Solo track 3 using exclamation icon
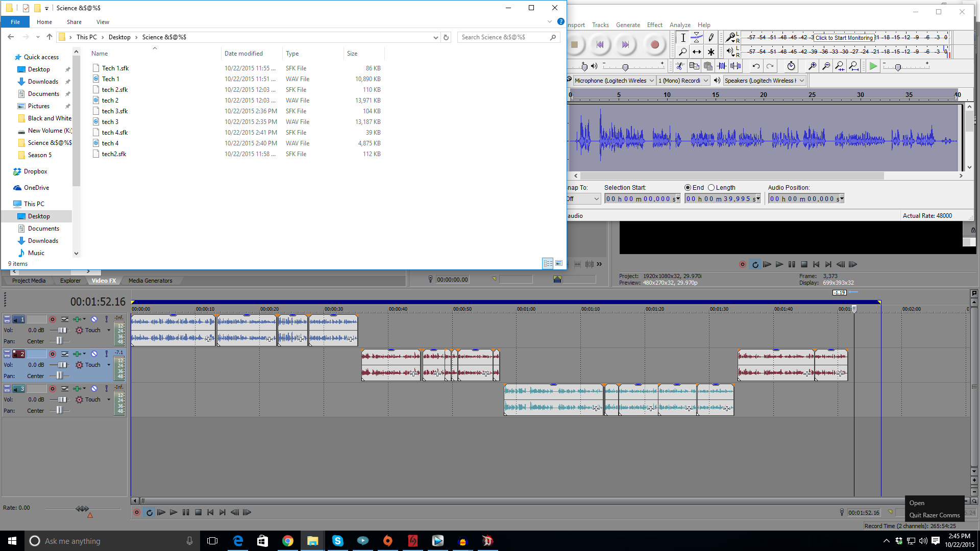The image size is (980, 551). point(106,389)
